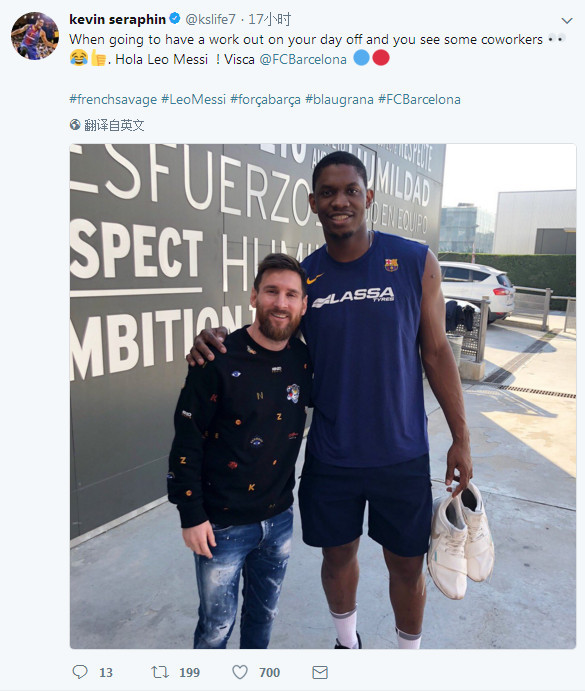Open the #LeoMessi hashtag
This screenshot has width=585, height=691.
click(x=193, y=100)
